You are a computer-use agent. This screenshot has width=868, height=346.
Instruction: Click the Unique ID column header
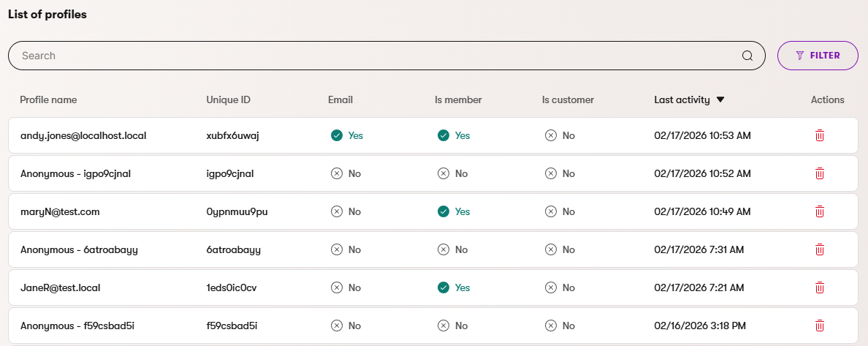tap(228, 99)
